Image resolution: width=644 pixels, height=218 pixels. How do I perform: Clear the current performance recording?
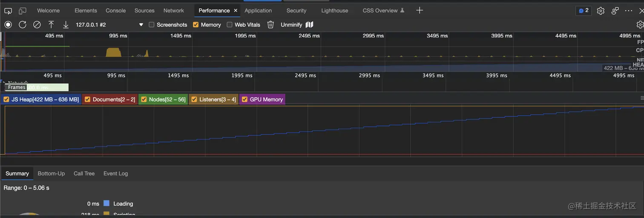coord(37,25)
